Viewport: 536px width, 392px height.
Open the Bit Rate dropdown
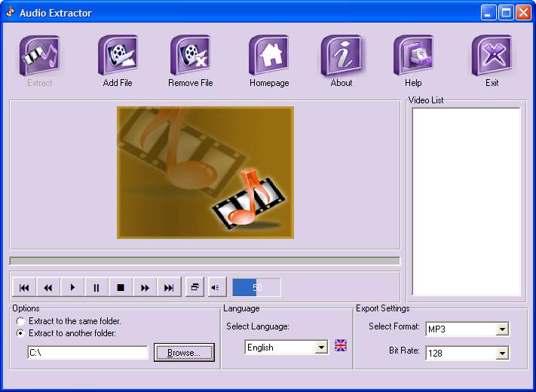click(x=467, y=353)
